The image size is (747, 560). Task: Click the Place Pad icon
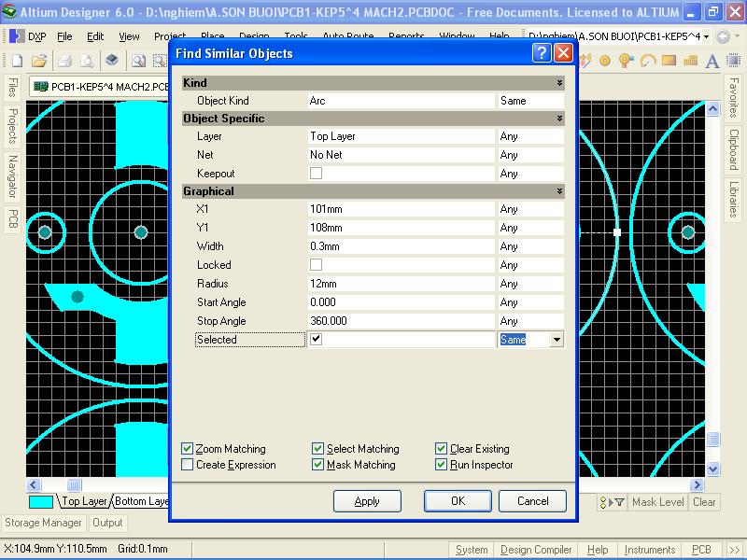[605, 61]
